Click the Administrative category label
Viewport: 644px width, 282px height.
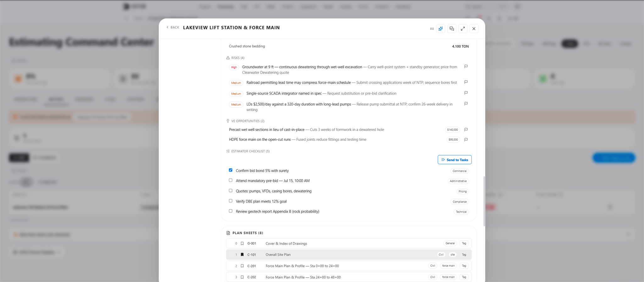point(458,181)
